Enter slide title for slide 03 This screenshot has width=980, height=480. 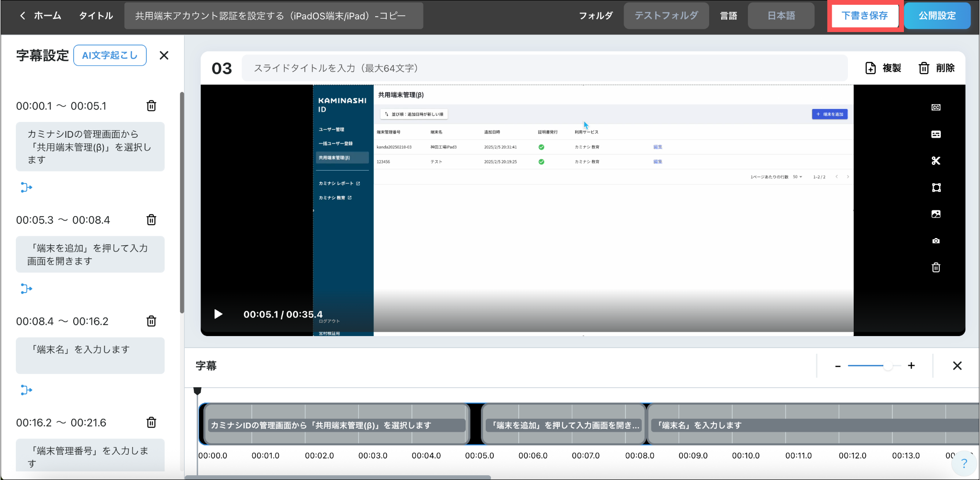(x=545, y=68)
